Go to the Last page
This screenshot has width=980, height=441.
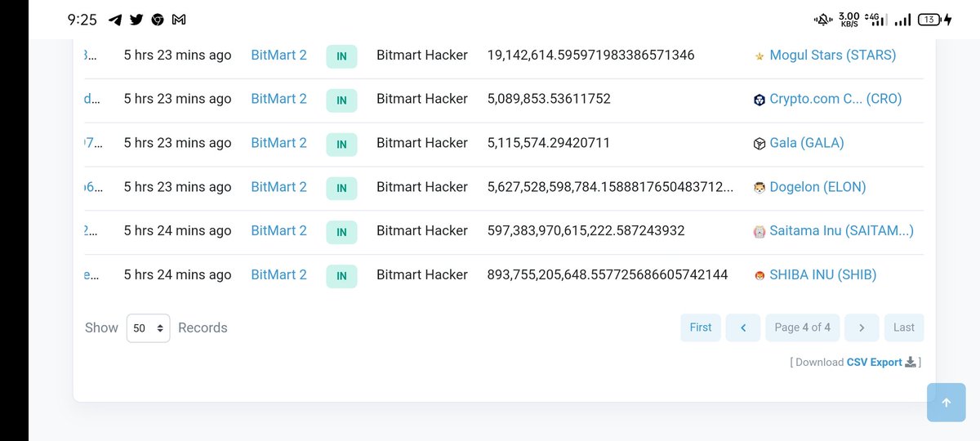tap(904, 327)
